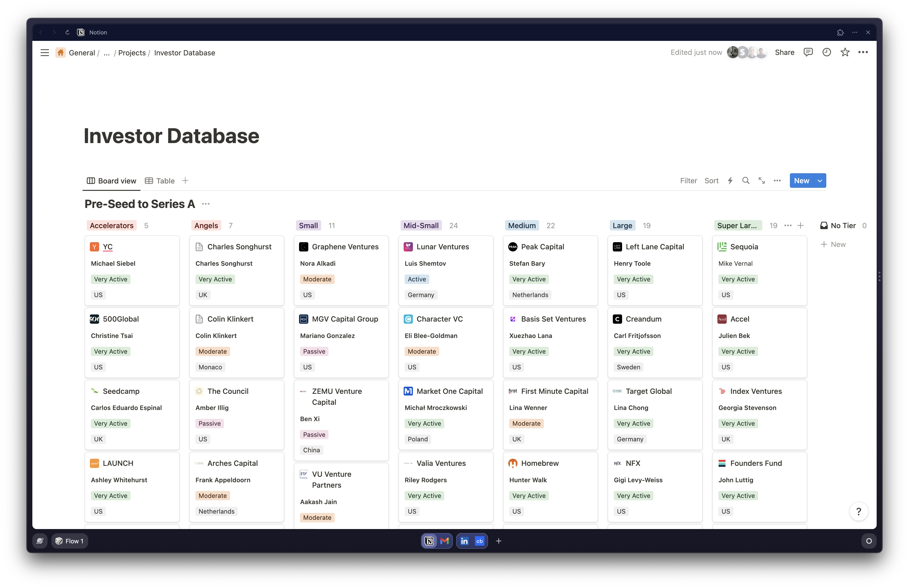Click the Share button
The height and width of the screenshot is (588, 909).
784,52
